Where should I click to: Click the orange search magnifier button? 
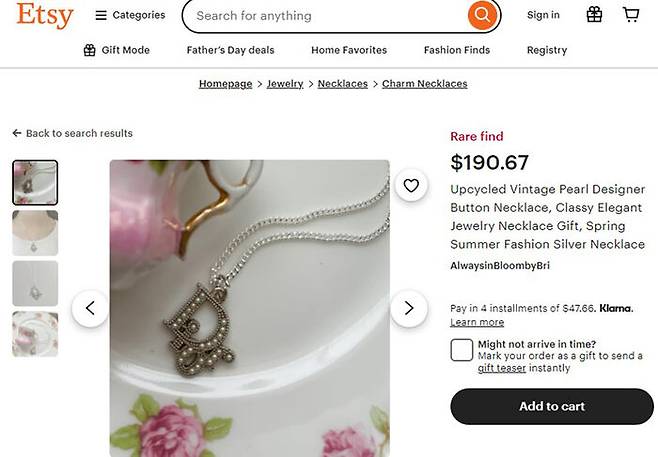pos(482,16)
